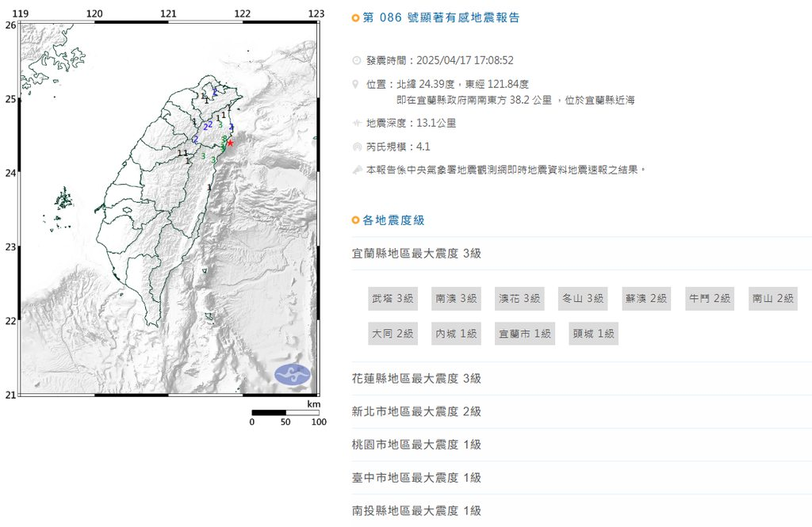Click the weather agency logo on the map

click(293, 375)
